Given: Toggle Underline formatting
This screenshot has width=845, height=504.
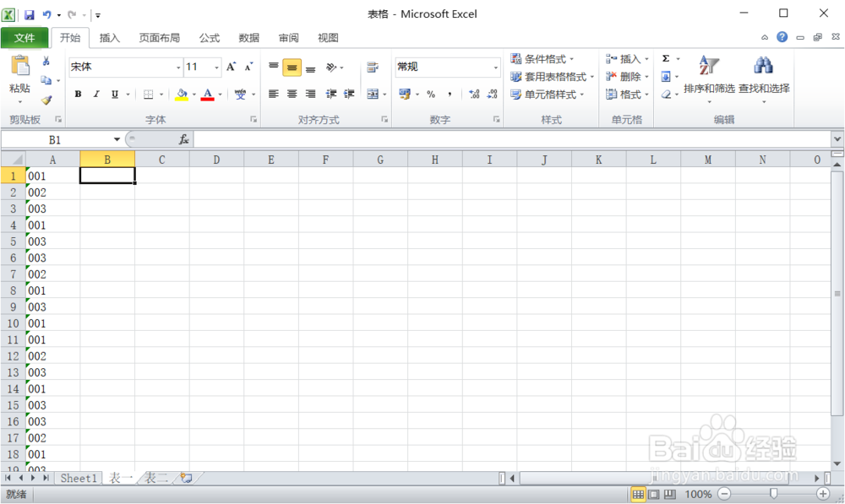Looking at the screenshot, I should coord(115,95).
